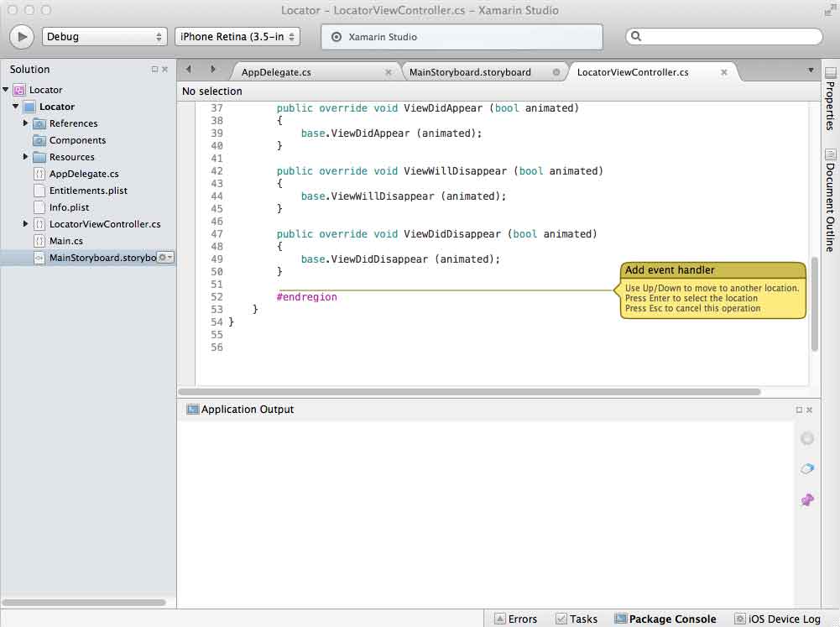This screenshot has width=840, height=627.
Task: Open the Tasks pad
Action: [577, 619]
